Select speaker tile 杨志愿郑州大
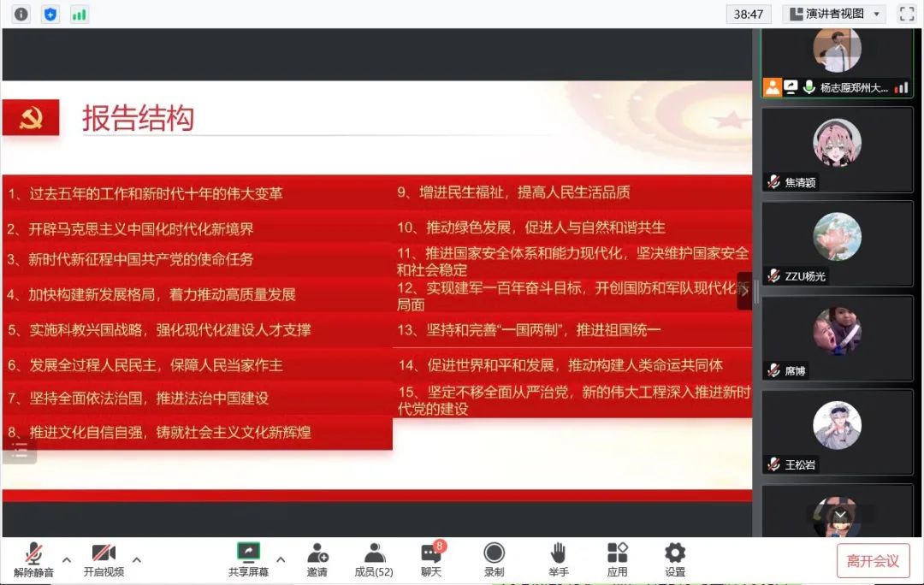924x585 pixels. (837, 62)
